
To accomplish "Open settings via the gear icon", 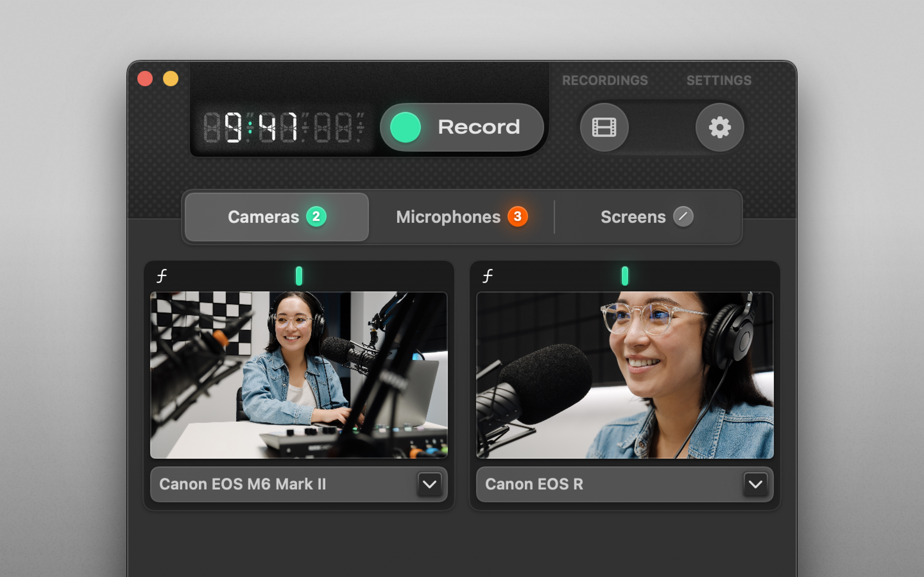I will point(719,127).
